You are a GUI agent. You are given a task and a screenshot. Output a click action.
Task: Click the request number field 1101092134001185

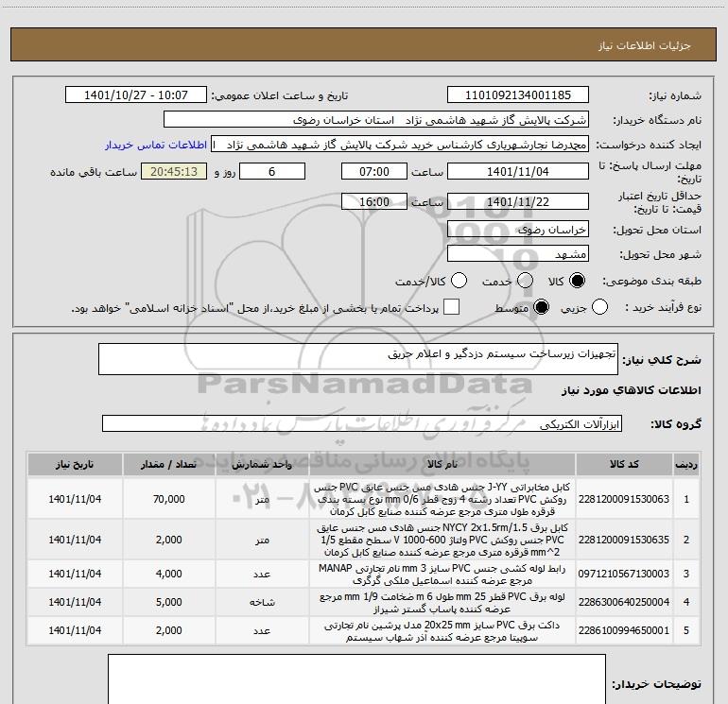[x=517, y=95]
